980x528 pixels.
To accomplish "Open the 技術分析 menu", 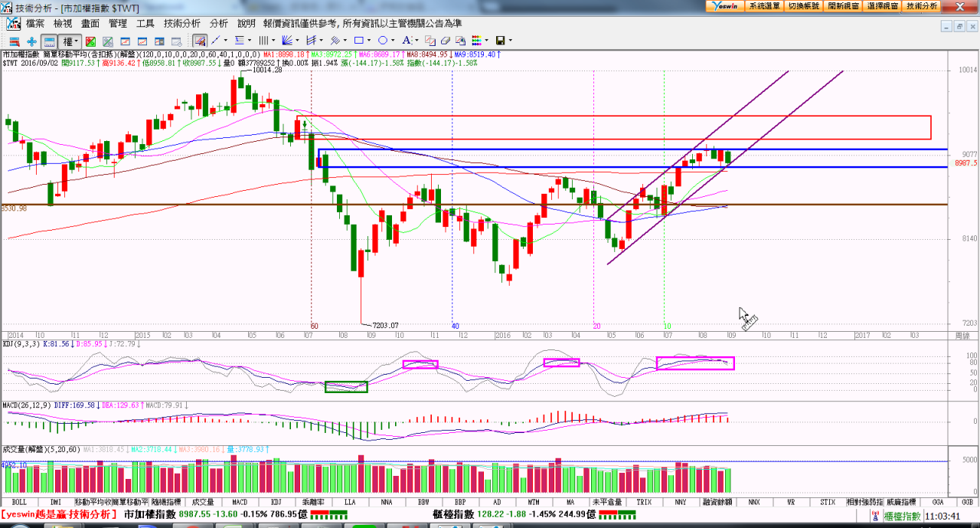I will pyautogui.click(x=182, y=24).
